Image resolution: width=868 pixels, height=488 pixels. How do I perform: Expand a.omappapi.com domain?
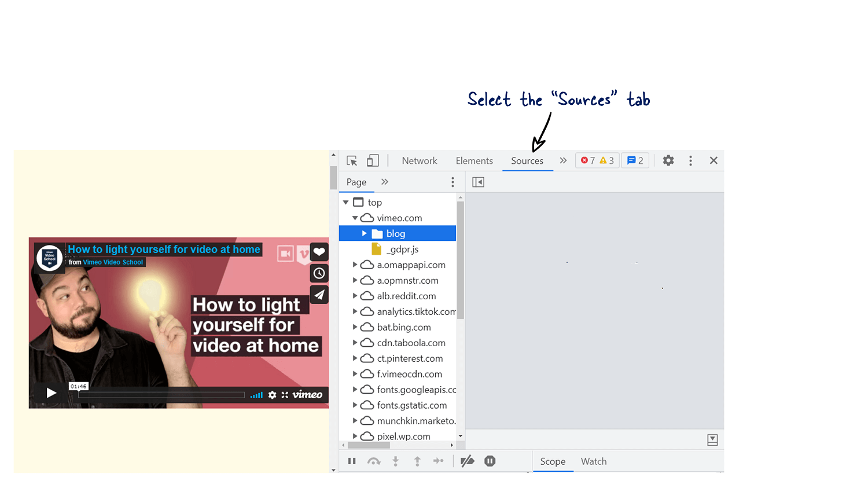pos(355,265)
